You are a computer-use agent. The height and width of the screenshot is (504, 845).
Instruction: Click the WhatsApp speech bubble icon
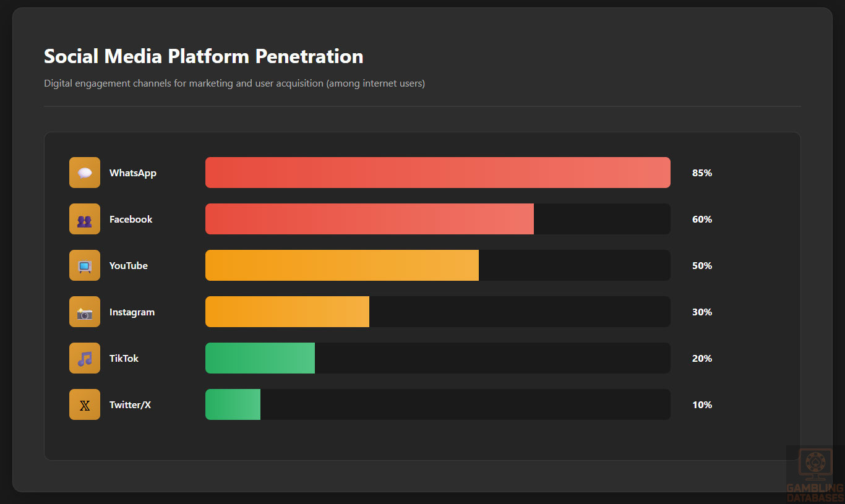[85, 173]
